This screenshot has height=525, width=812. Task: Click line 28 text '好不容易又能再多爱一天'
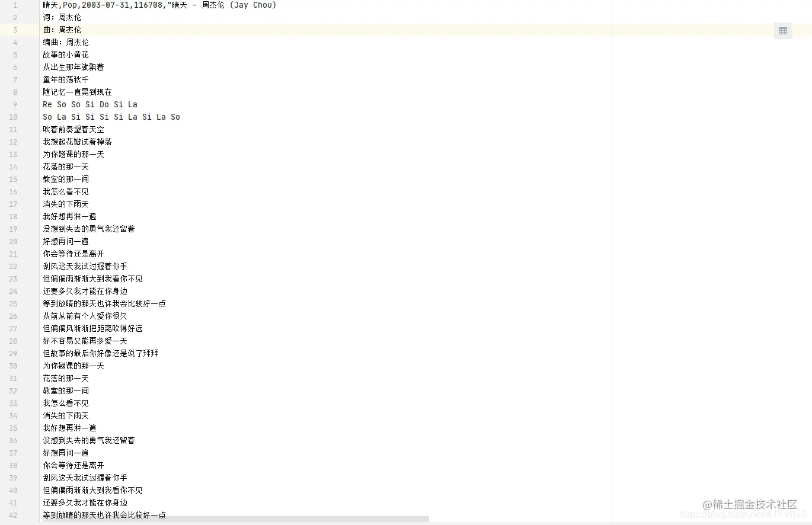pyautogui.click(x=85, y=341)
